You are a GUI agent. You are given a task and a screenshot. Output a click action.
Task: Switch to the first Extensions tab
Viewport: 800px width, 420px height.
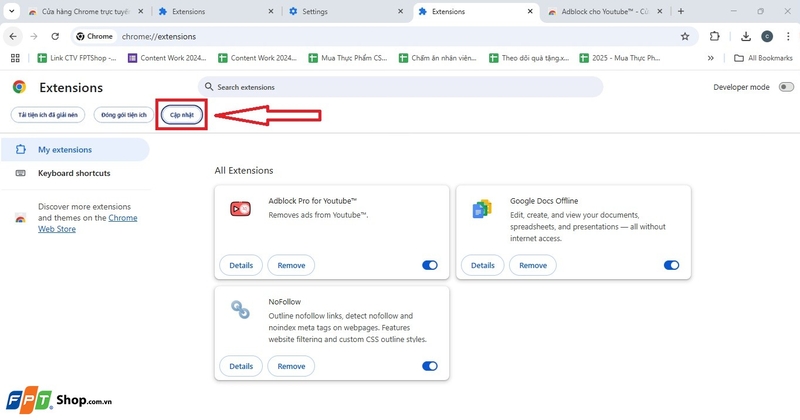point(217,11)
